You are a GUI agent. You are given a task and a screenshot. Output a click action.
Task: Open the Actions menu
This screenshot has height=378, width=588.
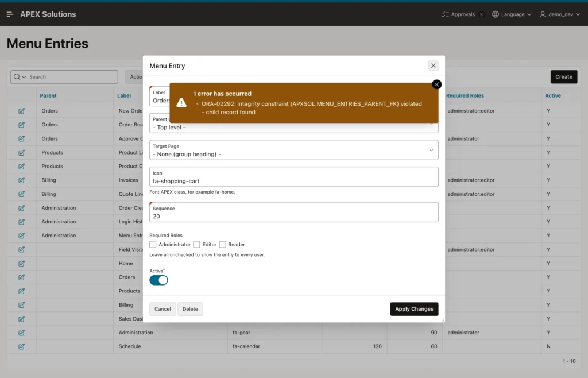coord(136,77)
